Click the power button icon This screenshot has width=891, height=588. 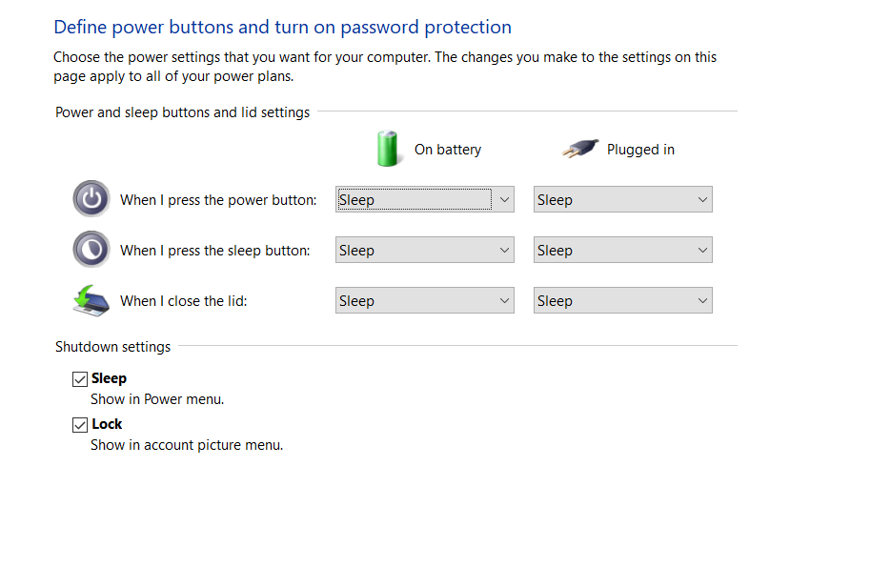click(91, 199)
